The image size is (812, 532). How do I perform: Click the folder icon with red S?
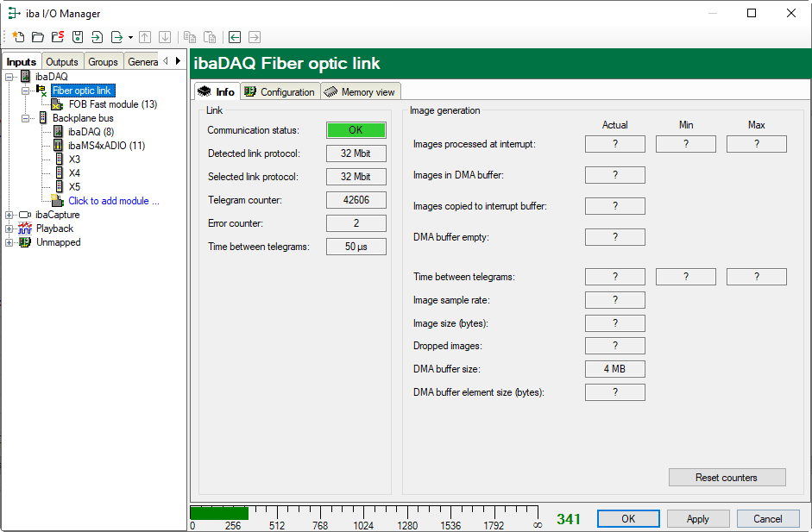tap(57, 37)
